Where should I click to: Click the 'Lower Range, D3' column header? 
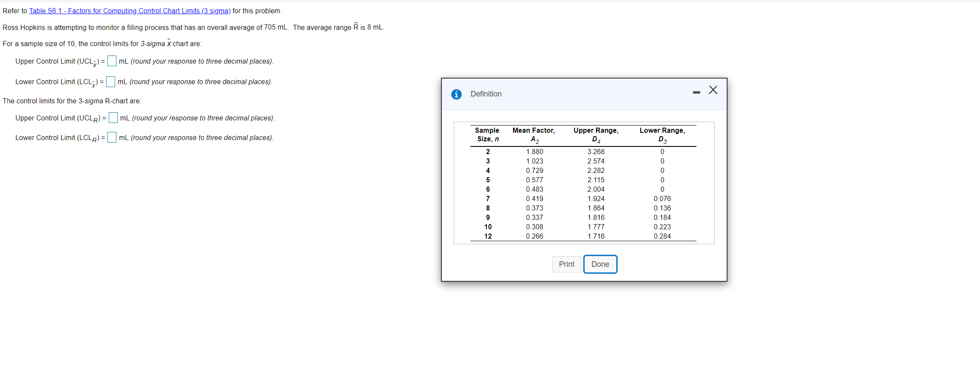click(x=662, y=135)
